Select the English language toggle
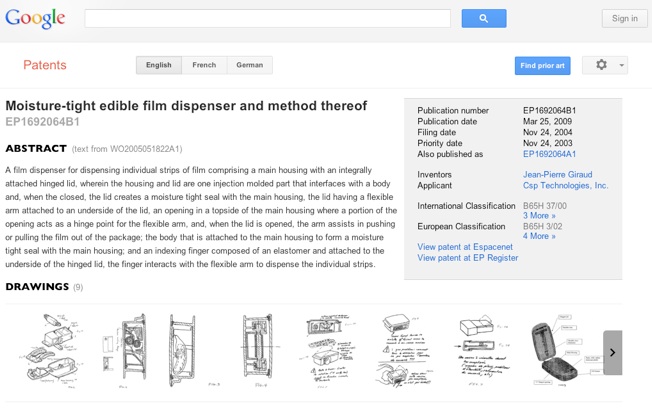The width and height of the screenshot is (652, 410). (x=159, y=65)
